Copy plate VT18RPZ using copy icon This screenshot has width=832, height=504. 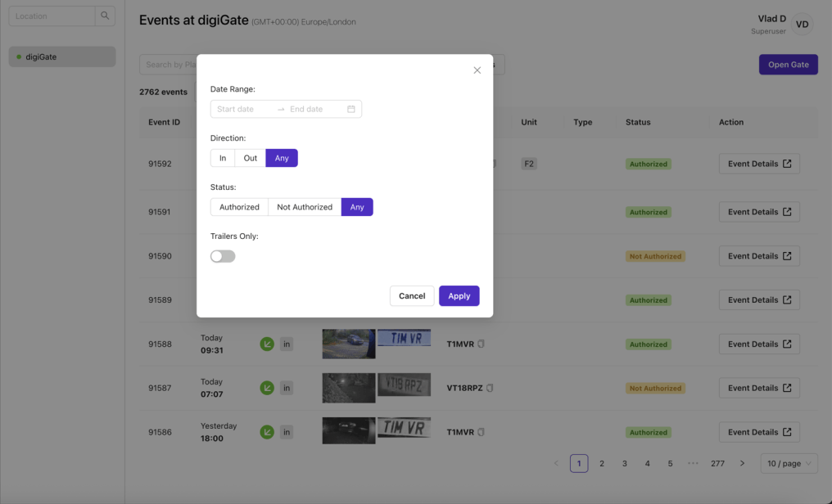click(x=491, y=388)
